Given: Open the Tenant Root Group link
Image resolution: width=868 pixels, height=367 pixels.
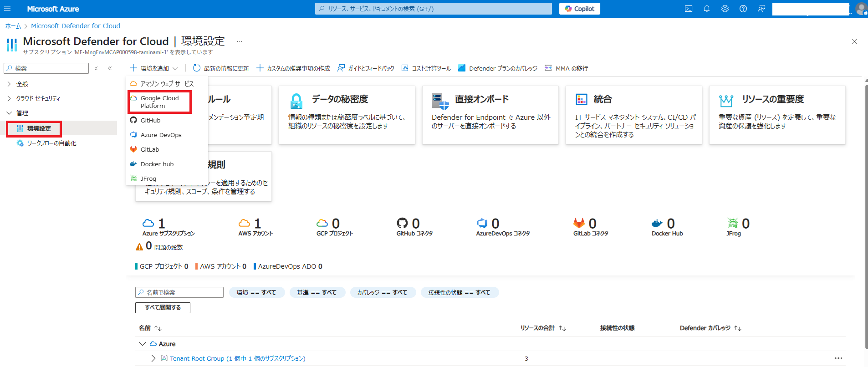Looking at the screenshot, I should pyautogui.click(x=237, y=358).
